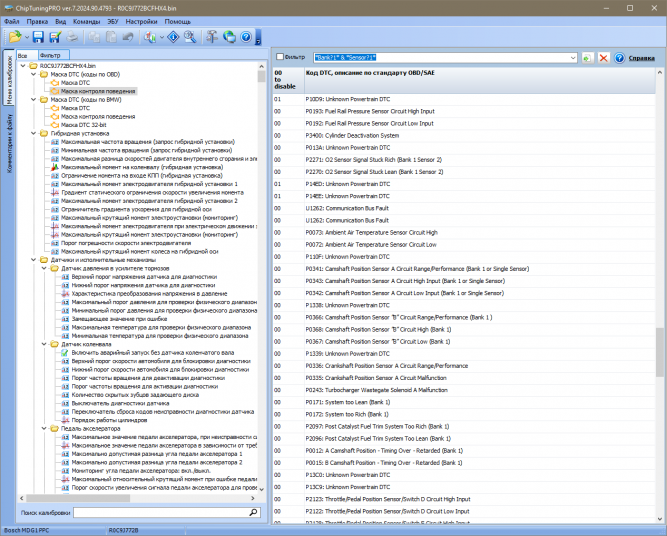The width and height of the screenshot is (667, 536).
Task: Click the icon of Градиент статического ограничения скорости
Action: 55,192
